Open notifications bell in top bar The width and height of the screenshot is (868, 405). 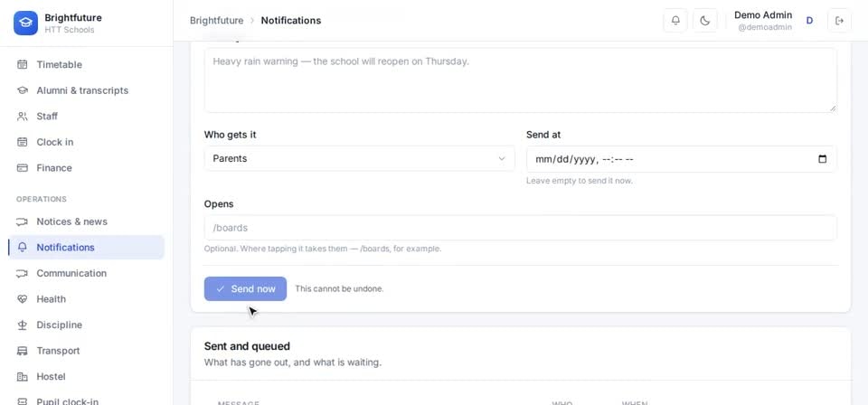[675, 21]
